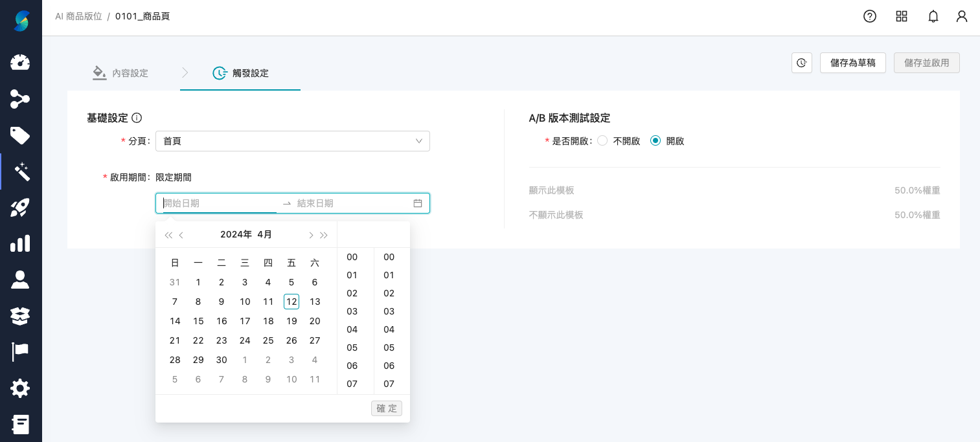The width and height of the screenshot is (980, 442).
Task: Open the apps grid icon
Action: coord(902,16)
